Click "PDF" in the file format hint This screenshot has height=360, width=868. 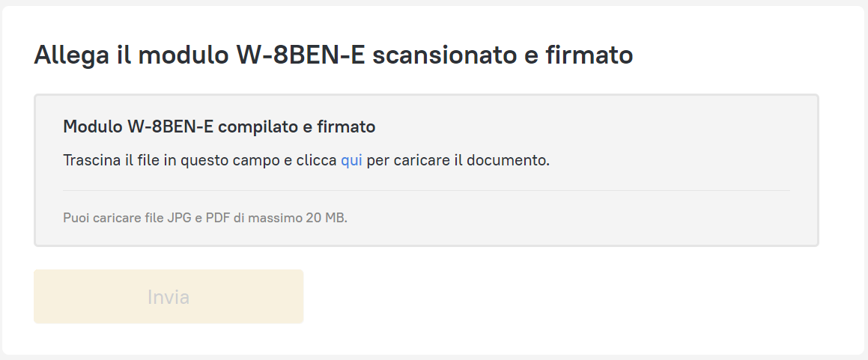coord(217,219)
